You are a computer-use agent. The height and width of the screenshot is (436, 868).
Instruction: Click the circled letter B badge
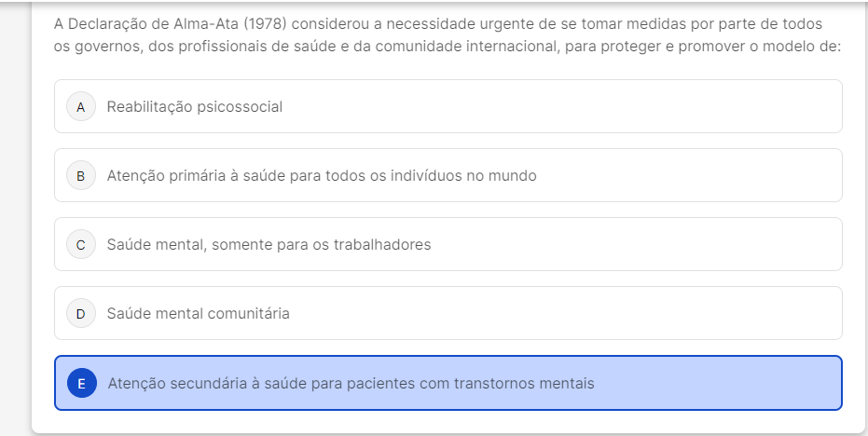coord(81,176)
